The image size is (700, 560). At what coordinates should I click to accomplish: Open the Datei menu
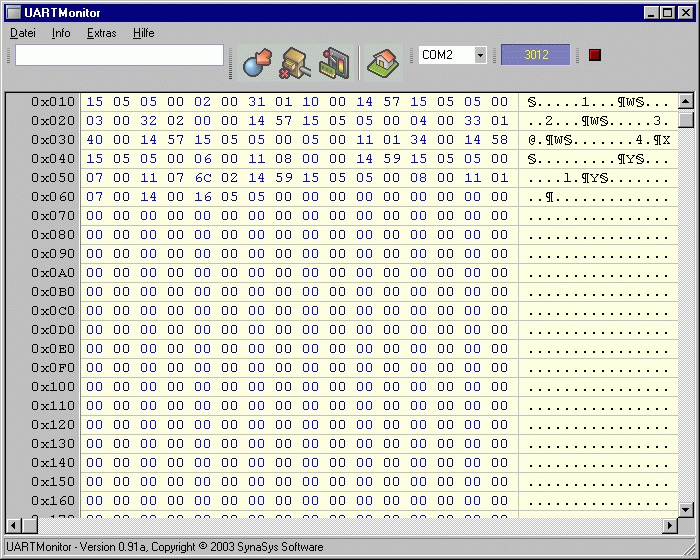[x=23, y=33]
